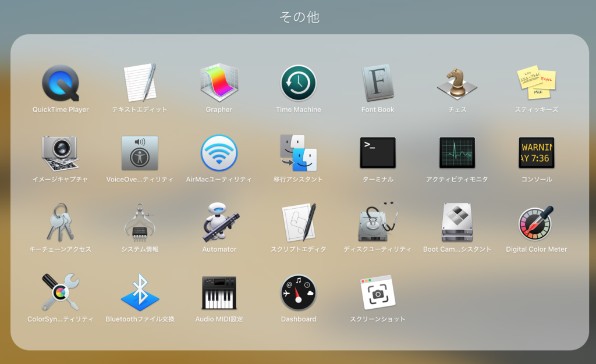Viewport: 596px width, 364px height.
Task: Launch スクリプトエディタ icon
Action: pyautogui.click(x=299, y=223)
